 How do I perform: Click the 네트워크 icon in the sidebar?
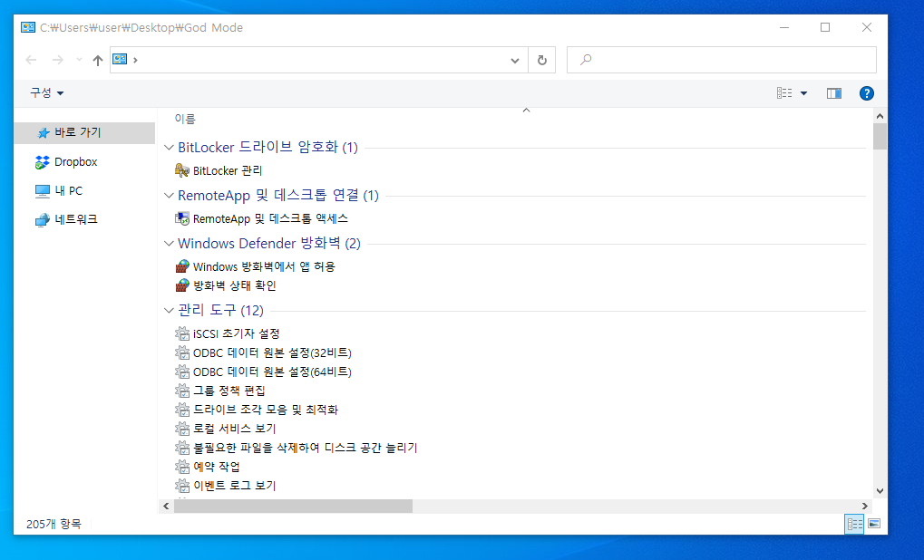click(x=43, y=219)
